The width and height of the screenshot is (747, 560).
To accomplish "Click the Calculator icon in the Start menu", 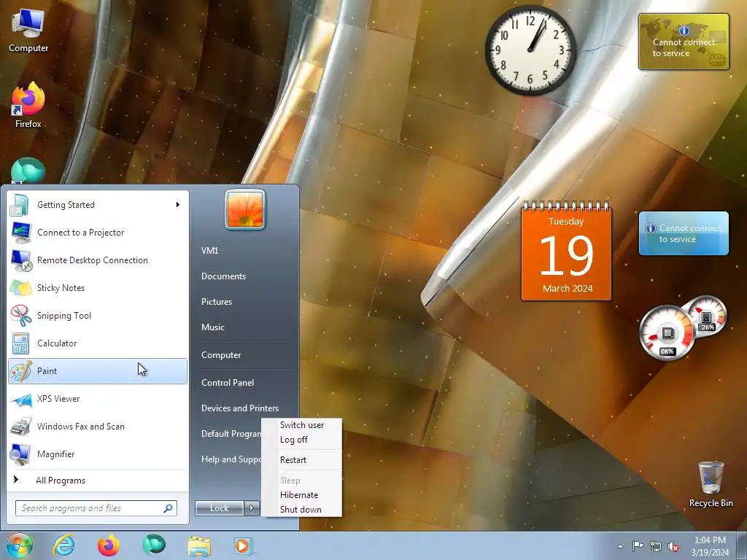I will pos(20,343).
